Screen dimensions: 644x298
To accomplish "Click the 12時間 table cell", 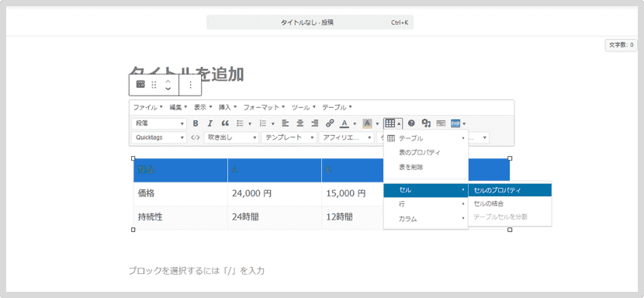I will point(353,217).
